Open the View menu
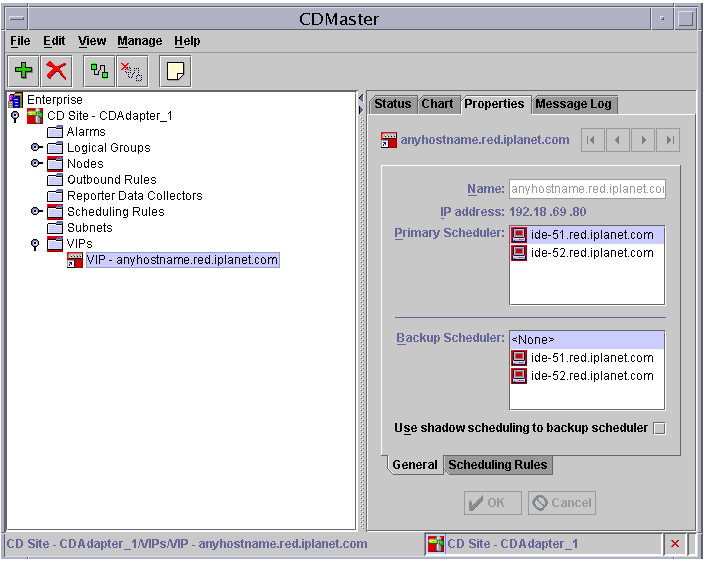705x562 pixels. (92, 41)
